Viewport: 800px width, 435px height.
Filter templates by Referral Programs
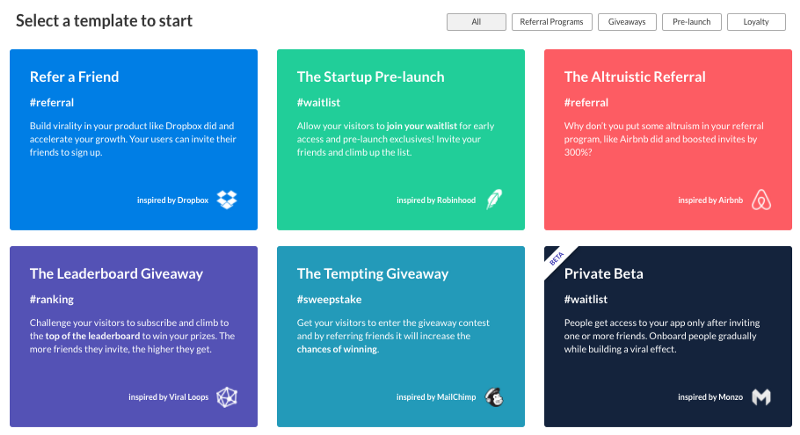552,22
